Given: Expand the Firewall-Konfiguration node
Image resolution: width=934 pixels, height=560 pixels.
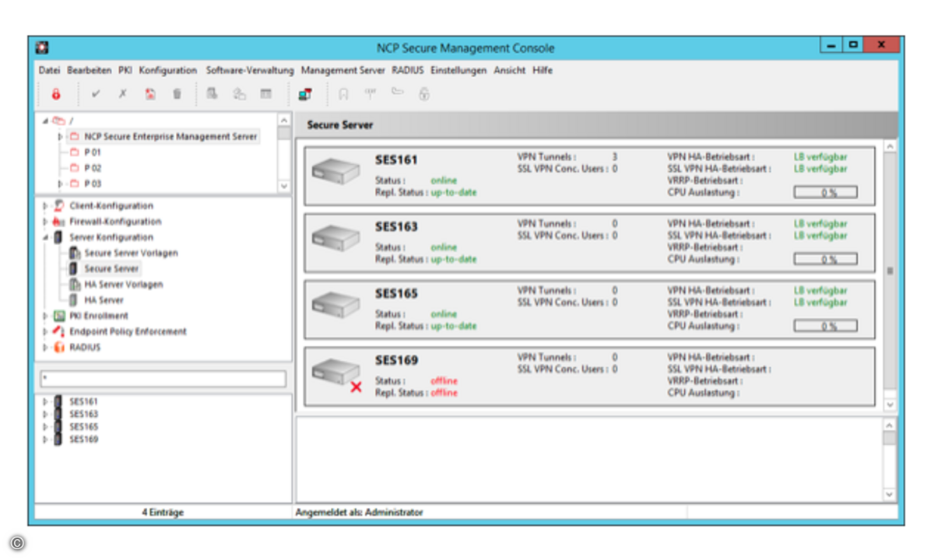Looking at the screenshot, I should tap(46, 222).
